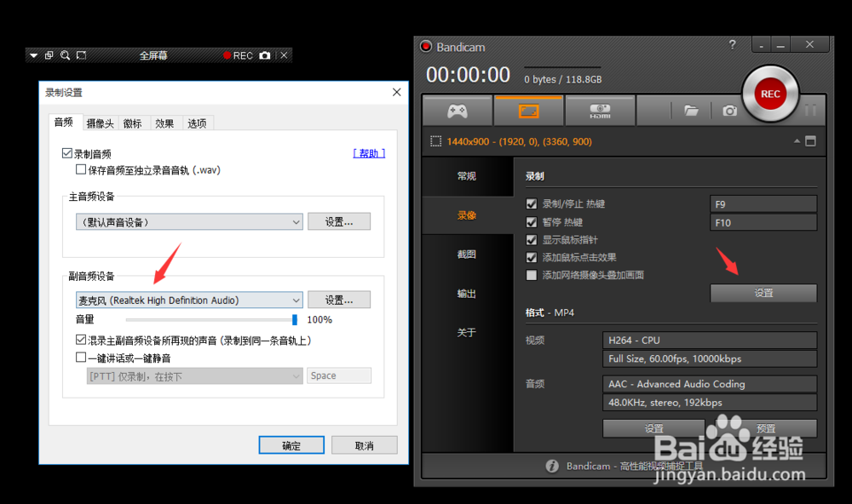Screen dimensions: 852x504
Task: Click the F9 hotkey field
Action: (x=763, y=204)
